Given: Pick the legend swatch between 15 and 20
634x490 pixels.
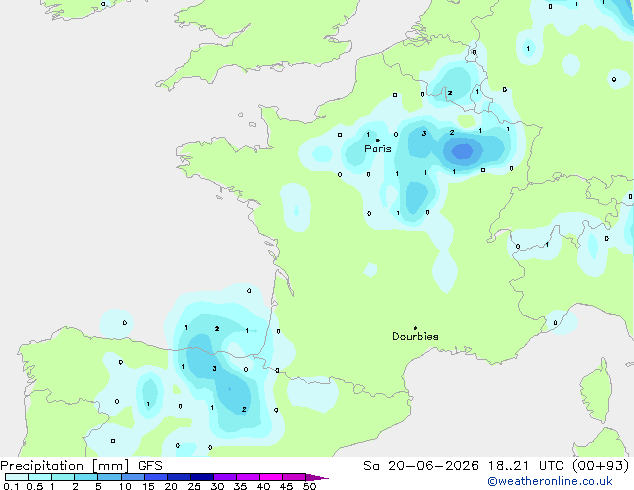Looking at the screenshot, I should [x=155, y=477].
